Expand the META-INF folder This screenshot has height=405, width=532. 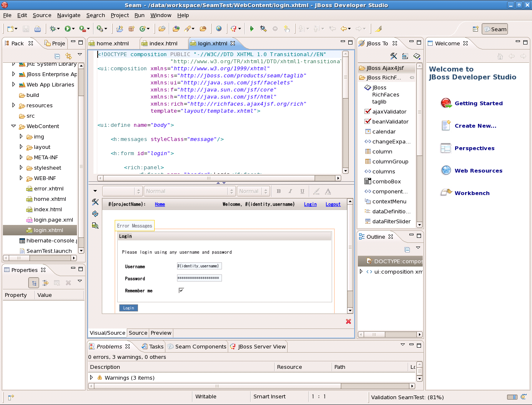pyautogui.click(x=21, y=157)
